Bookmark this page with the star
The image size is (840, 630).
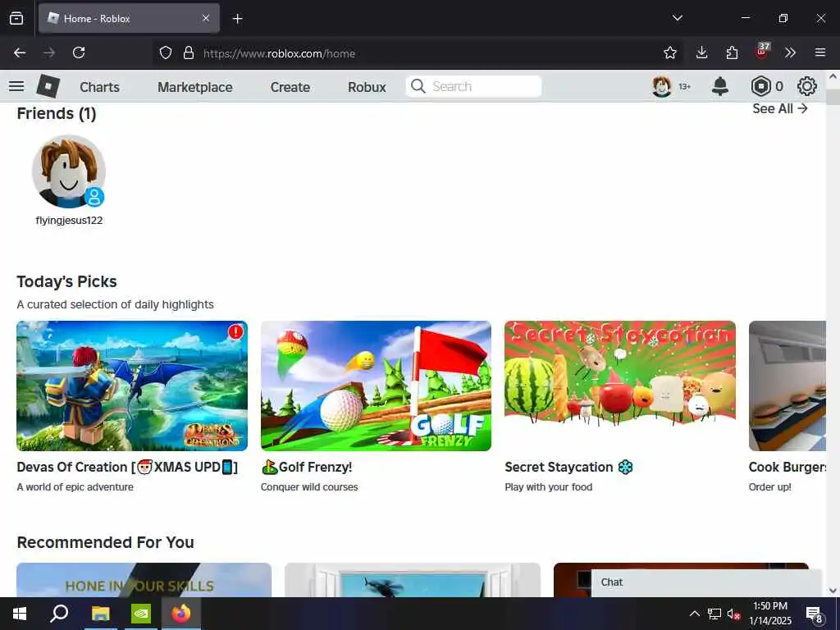(670, 52)
